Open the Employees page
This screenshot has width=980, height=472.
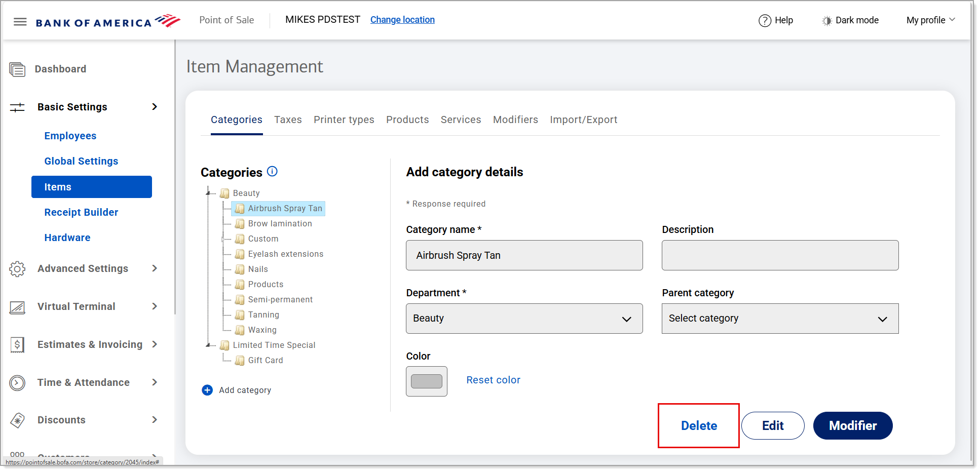[x=70, y=136]
